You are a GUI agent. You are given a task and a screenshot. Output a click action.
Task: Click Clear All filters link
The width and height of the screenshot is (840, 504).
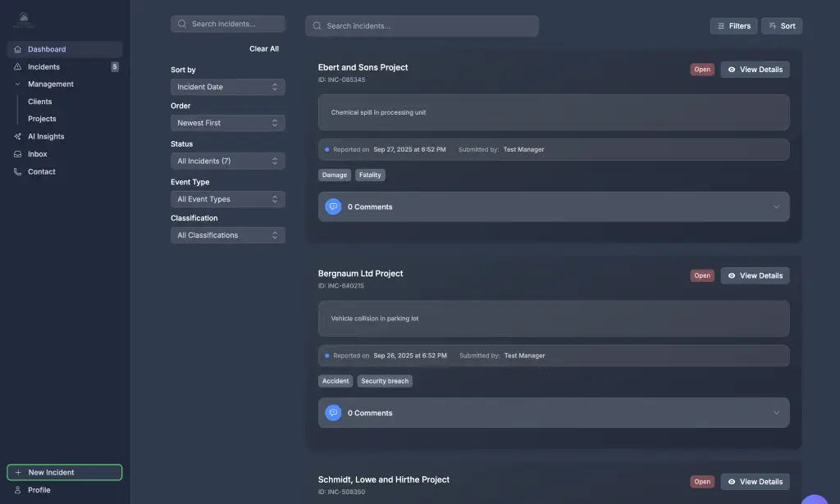pyautogui.click(x=263, y=49)
